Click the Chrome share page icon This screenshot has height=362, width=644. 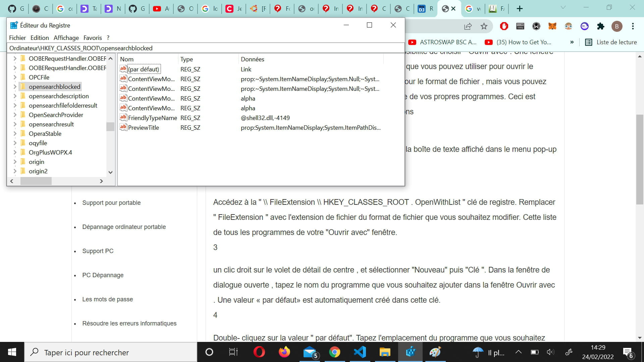pyautogui.click(x=468, y=26)
